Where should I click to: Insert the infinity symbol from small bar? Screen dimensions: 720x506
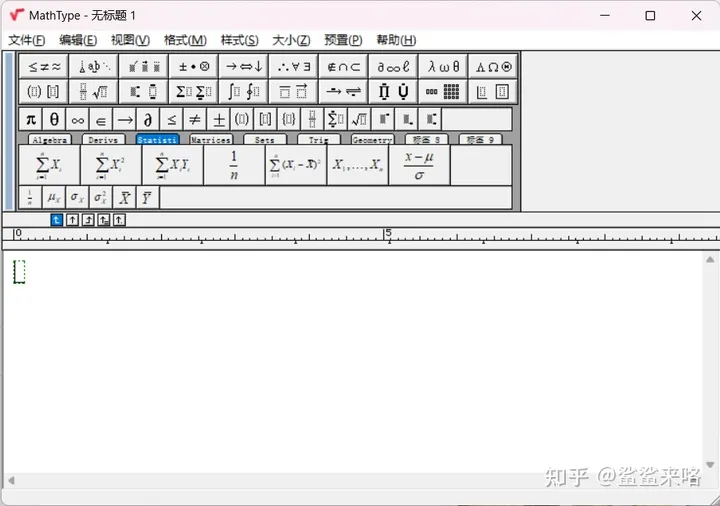click(78, 120)
